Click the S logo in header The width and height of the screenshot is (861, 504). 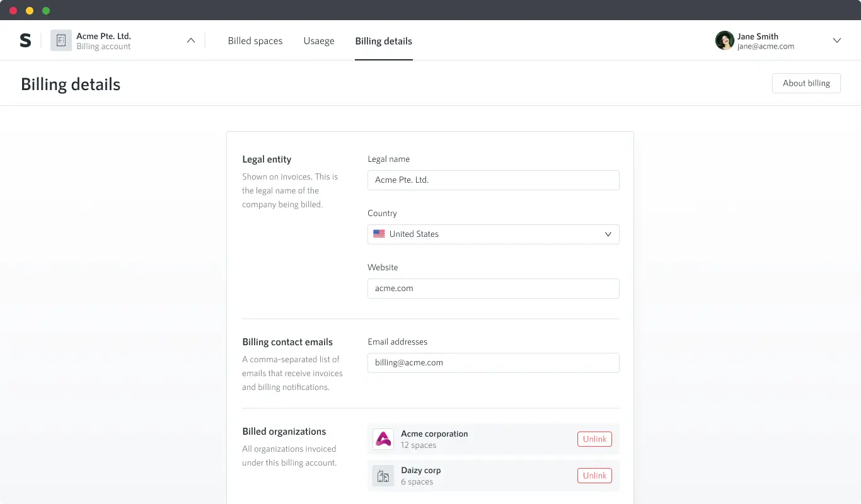point(25,40)
